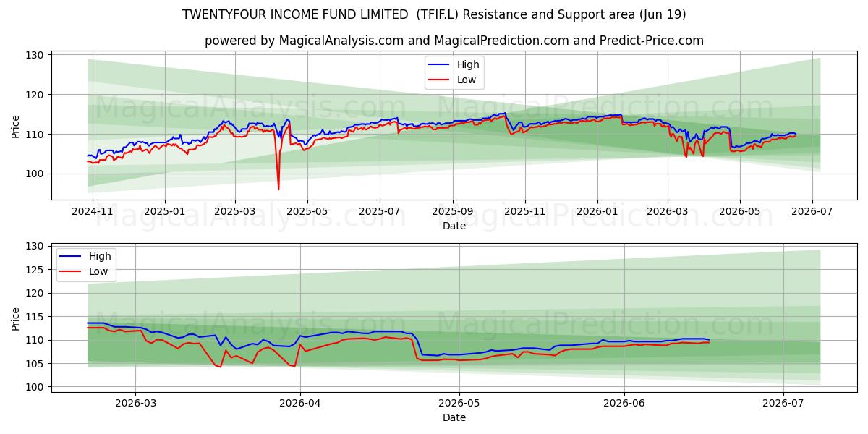Click top chart x-axis label 2026-05

click(739, 212)
